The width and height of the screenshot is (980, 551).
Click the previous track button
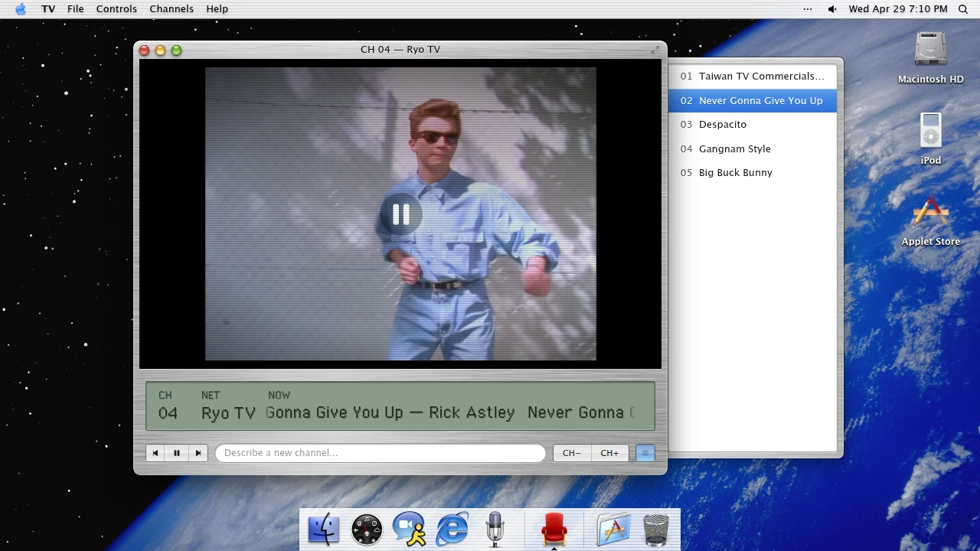pos(155,453)
